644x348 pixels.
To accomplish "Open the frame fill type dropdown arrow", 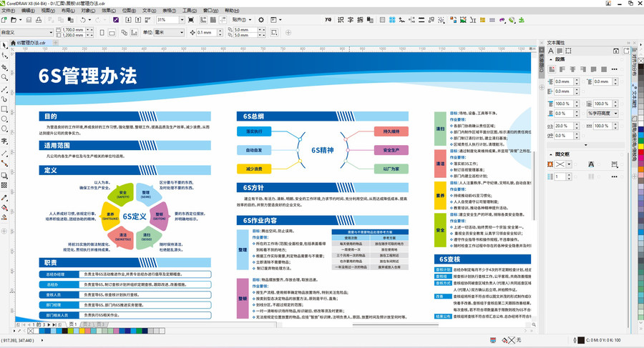I will pyautogui.click(x=569, y=164).
